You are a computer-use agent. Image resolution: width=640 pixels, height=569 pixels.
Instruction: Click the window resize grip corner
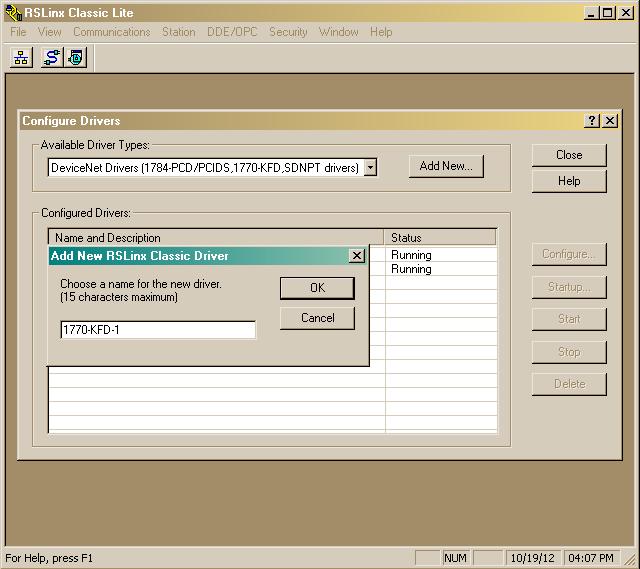click(x=630, y=558)
